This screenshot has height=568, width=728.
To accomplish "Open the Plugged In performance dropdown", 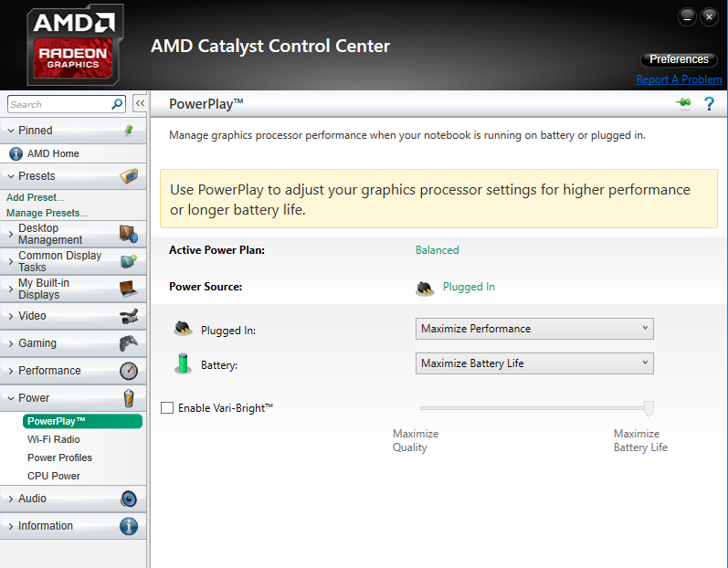I will tap(534, 329).
